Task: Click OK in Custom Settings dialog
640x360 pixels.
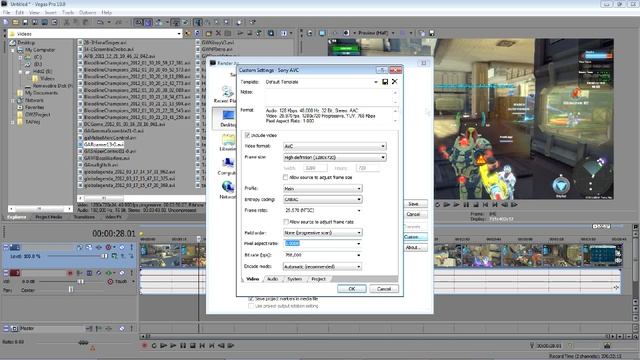Action: click(x=352, y=289)
